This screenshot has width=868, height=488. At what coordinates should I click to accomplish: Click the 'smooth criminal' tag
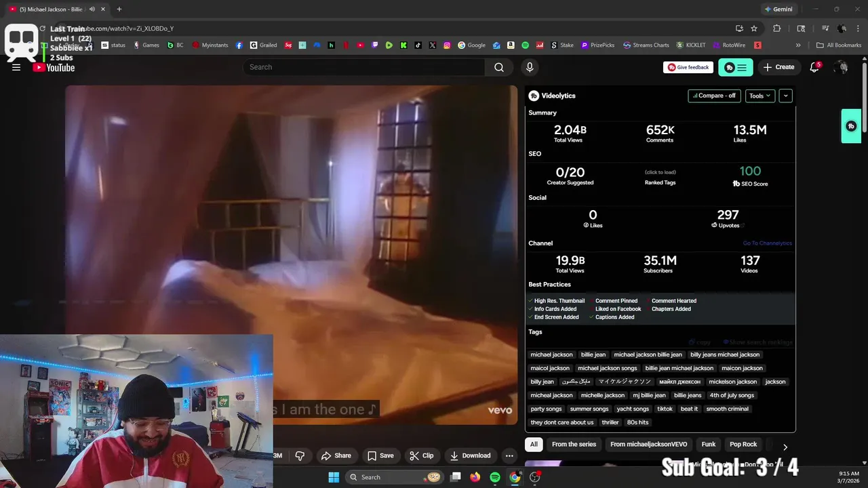click(728, 409)
